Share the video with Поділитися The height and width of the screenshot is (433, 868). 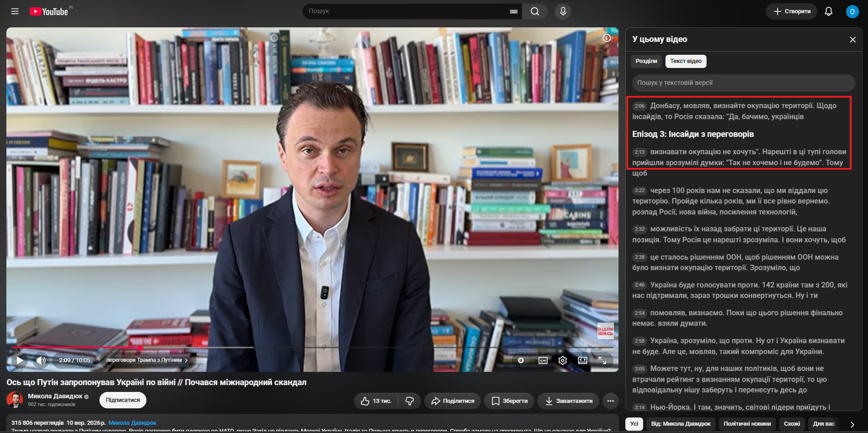[x=452, y=401]
